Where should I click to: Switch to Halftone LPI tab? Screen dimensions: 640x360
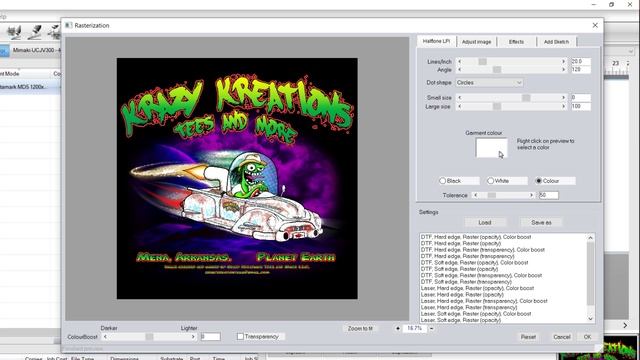[x=436, y=41]
